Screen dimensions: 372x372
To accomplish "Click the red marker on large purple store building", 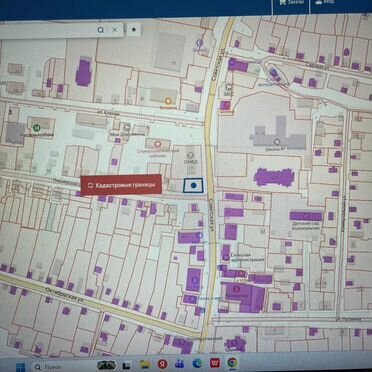I will pyautogui.click(x=237, y=289).
